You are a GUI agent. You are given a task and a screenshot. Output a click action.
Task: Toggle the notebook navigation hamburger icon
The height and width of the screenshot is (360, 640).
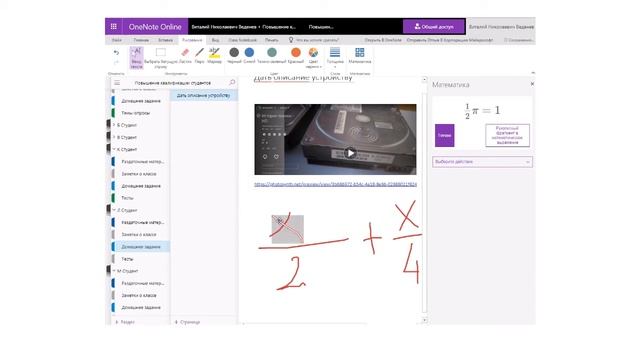pos(117,83)
